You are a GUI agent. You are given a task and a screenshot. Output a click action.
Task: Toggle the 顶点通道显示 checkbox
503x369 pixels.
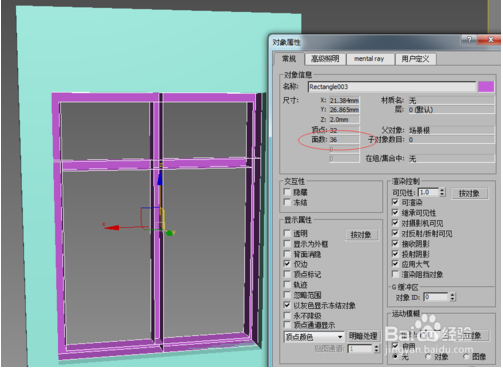(287, 325)
